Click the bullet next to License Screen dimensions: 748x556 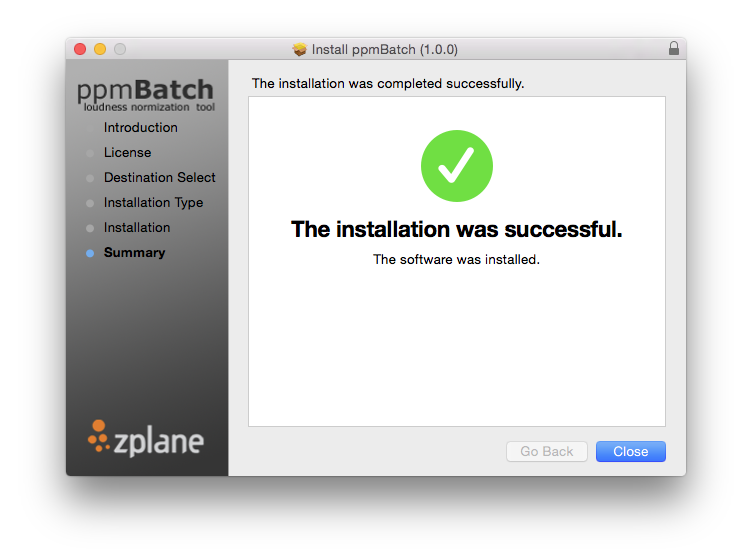pyautogui.click(x=90, y=153)
